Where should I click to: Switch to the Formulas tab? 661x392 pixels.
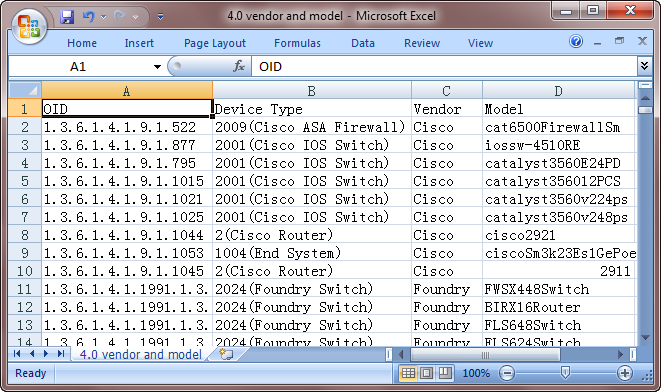pyautogui.click(x=297, y=43)
